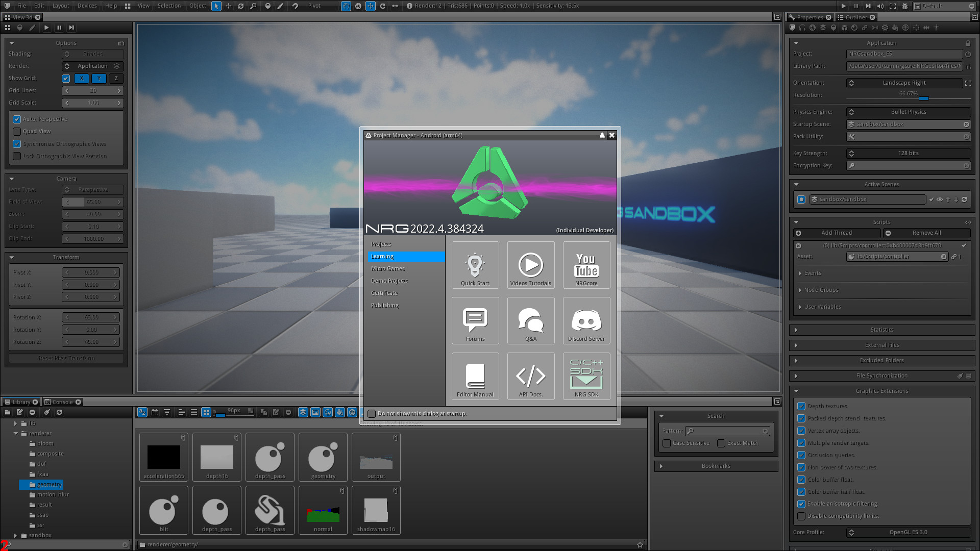The height and width of the screenshot is (551, 980).
Task: Click pause icon in View 3d toolbar
Action: (x=59, y=28)
